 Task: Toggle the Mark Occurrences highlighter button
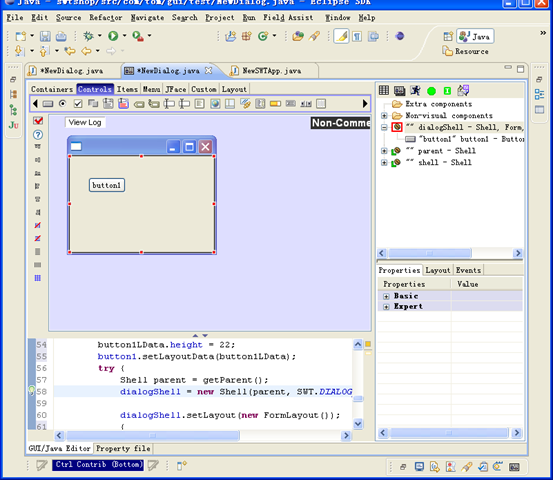[341, 36]
